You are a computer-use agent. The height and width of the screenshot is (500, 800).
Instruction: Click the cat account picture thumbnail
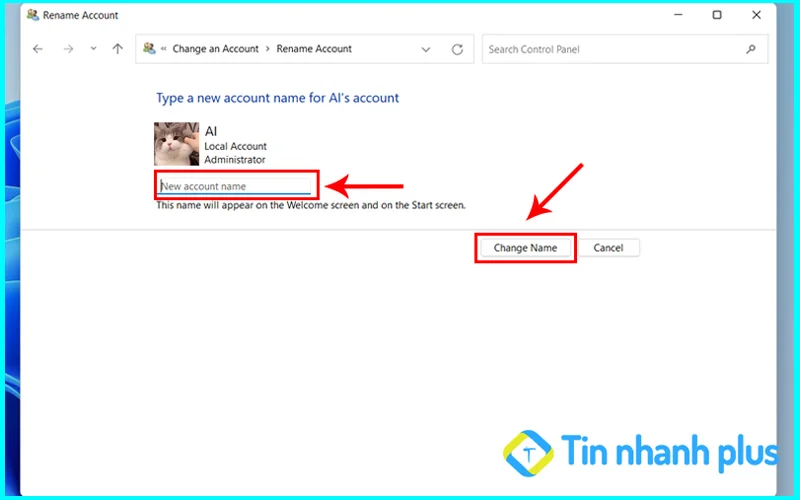coord(177,144)
